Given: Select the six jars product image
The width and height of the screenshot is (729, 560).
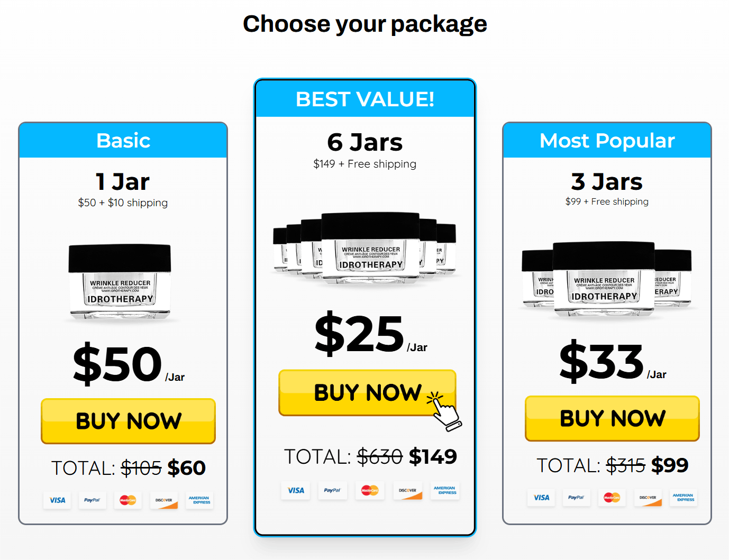Looking at the screenshot, I should click(365, 247).
